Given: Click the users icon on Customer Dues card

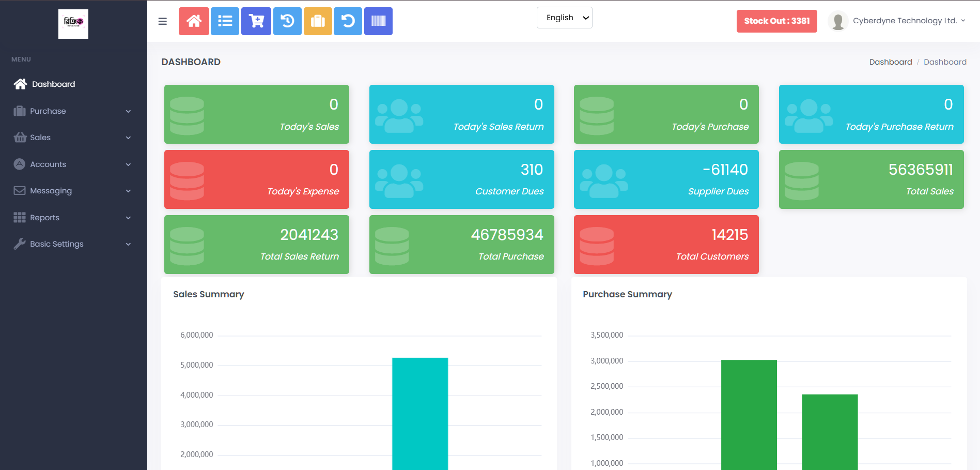Looking at the screenshot, I should coord(399,181).
